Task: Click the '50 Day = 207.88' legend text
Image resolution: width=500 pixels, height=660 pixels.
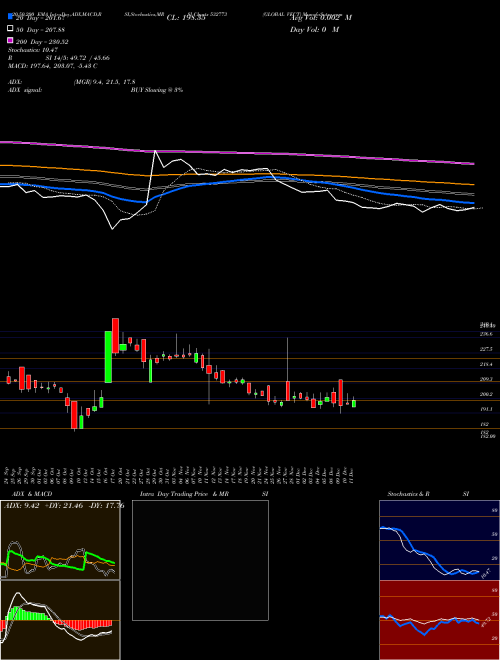Action: (40, 29)
